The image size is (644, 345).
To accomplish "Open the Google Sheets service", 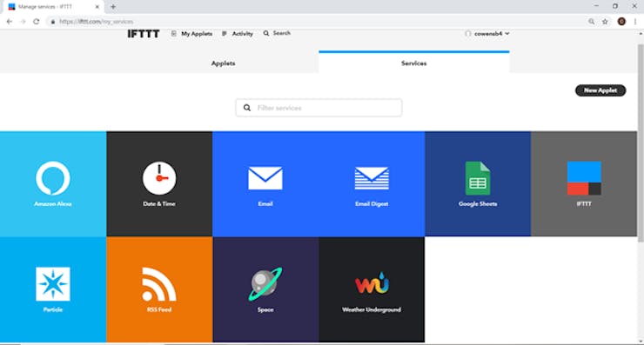I will (x=478, y=183).
